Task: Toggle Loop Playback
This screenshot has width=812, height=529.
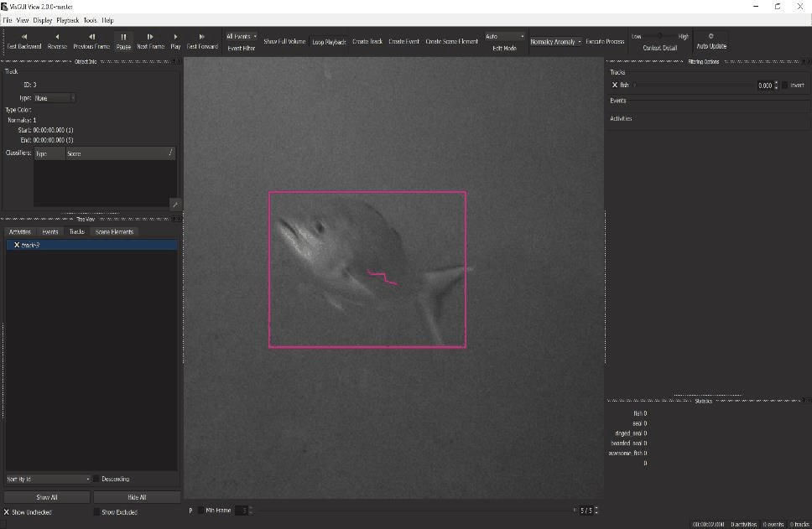Action: 329,41
